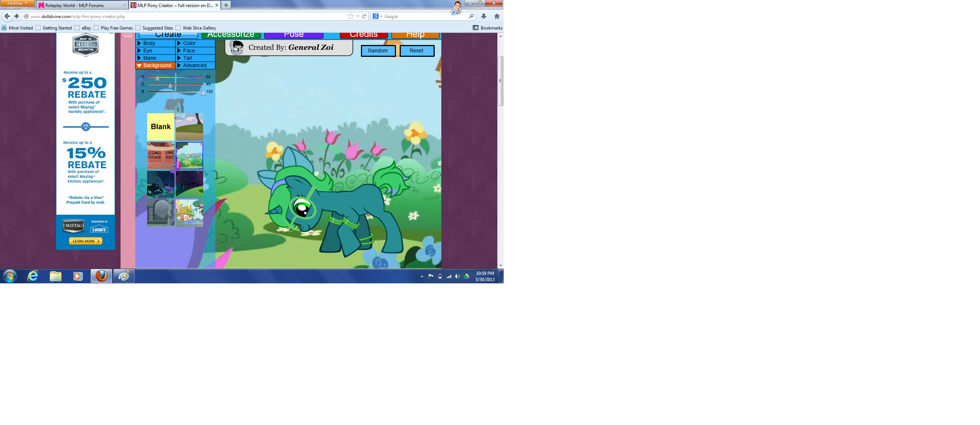
Task: Open Suggested Sites bookmark
Action: [154, 28]
